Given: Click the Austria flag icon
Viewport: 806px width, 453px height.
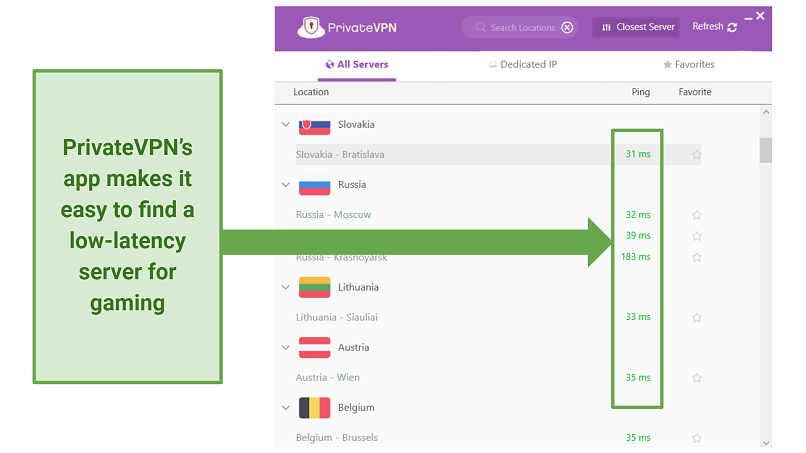Looking at the screenshot, I should (x=315, y=348).
